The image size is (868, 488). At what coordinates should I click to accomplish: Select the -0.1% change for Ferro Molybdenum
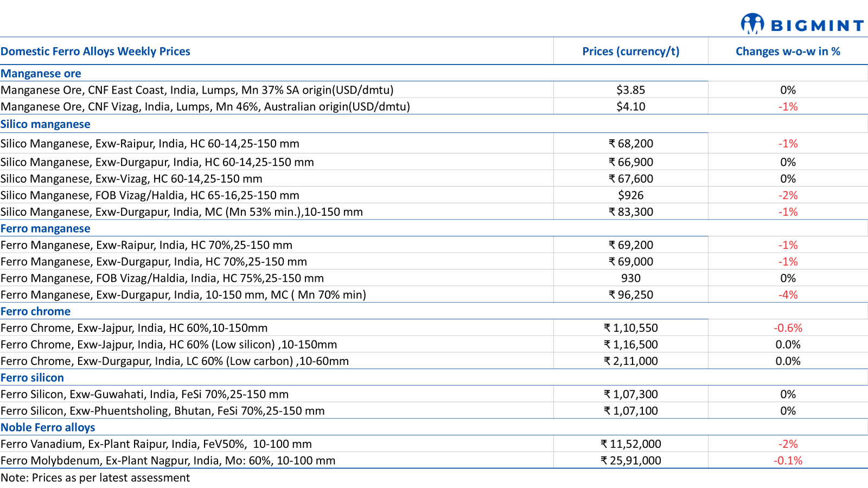[x=788, y=461]
